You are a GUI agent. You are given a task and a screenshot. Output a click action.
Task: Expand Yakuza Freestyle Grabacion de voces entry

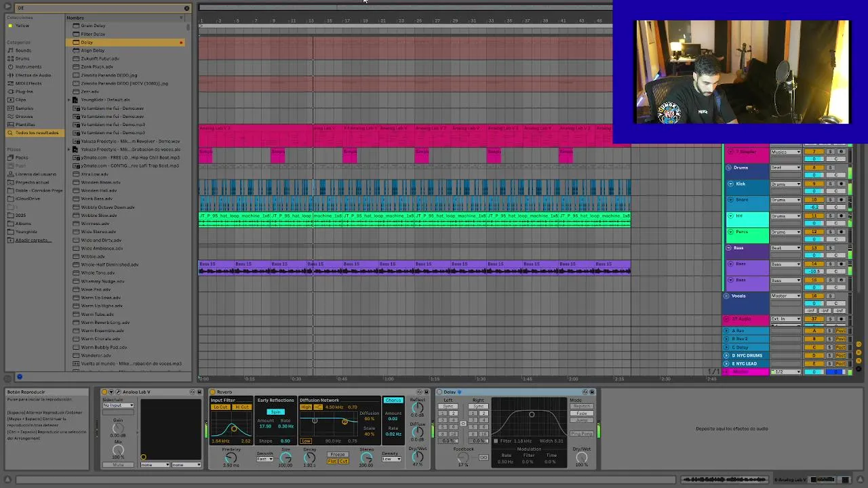[69, 149]
